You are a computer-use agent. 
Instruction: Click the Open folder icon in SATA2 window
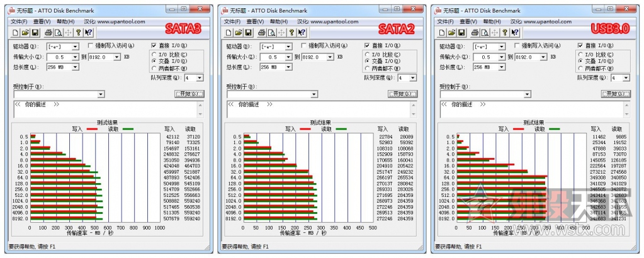pyautogui.click(x=238, y=33)
